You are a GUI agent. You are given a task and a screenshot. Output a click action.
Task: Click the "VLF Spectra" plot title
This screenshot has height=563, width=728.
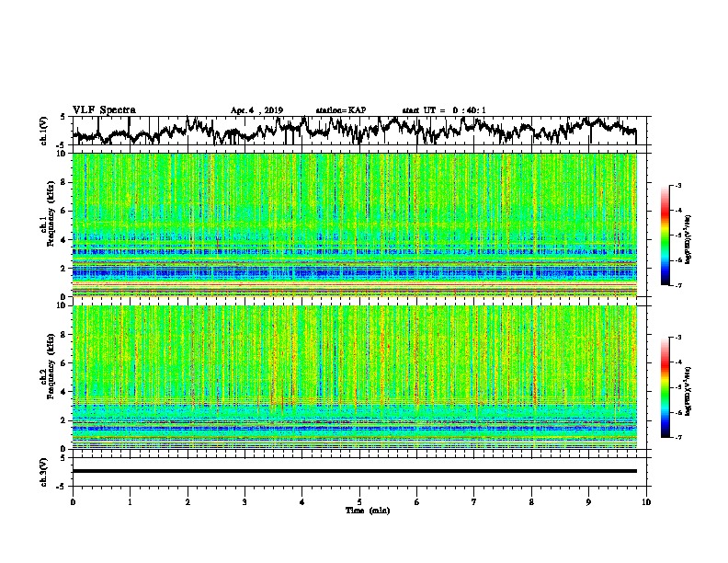point(104,110)
